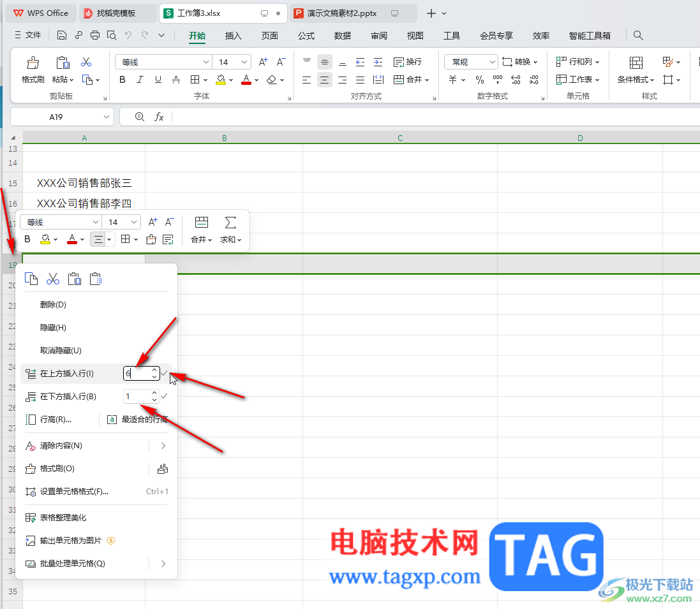Screen dimensions: 700x609
Task: Toggle Bold in the ribbon font group
Action: click(123, 80)
